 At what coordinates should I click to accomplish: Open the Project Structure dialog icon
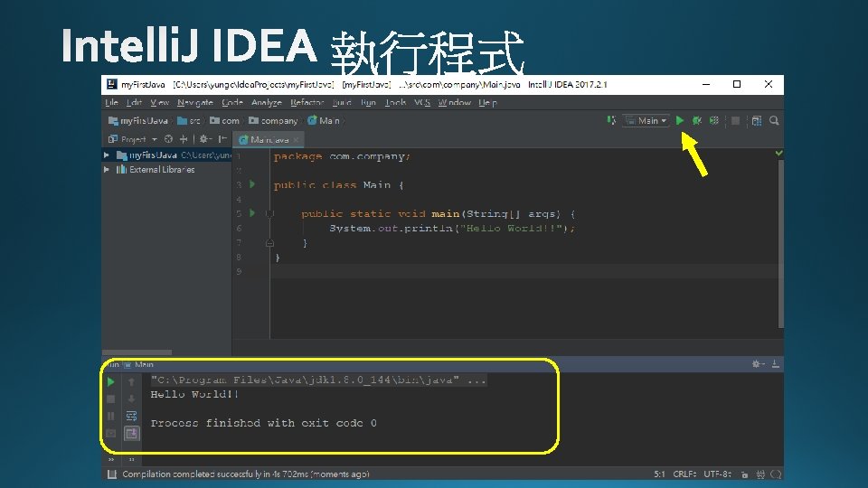click(757, 120)
